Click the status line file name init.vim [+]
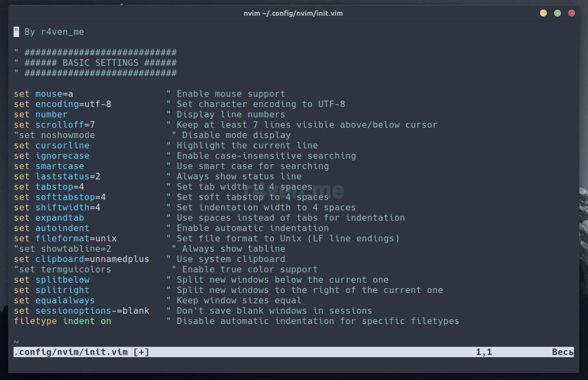The image size is (588, 380). pos(82,352)
